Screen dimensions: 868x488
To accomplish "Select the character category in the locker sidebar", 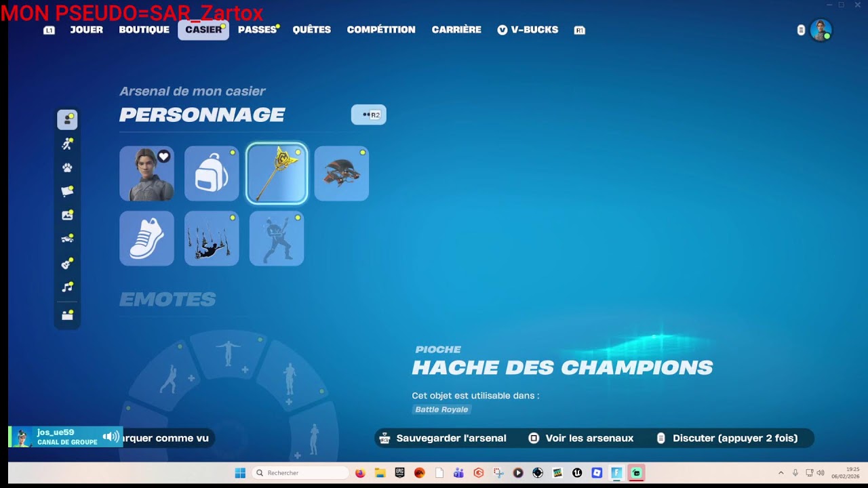I will coord(67,120).
